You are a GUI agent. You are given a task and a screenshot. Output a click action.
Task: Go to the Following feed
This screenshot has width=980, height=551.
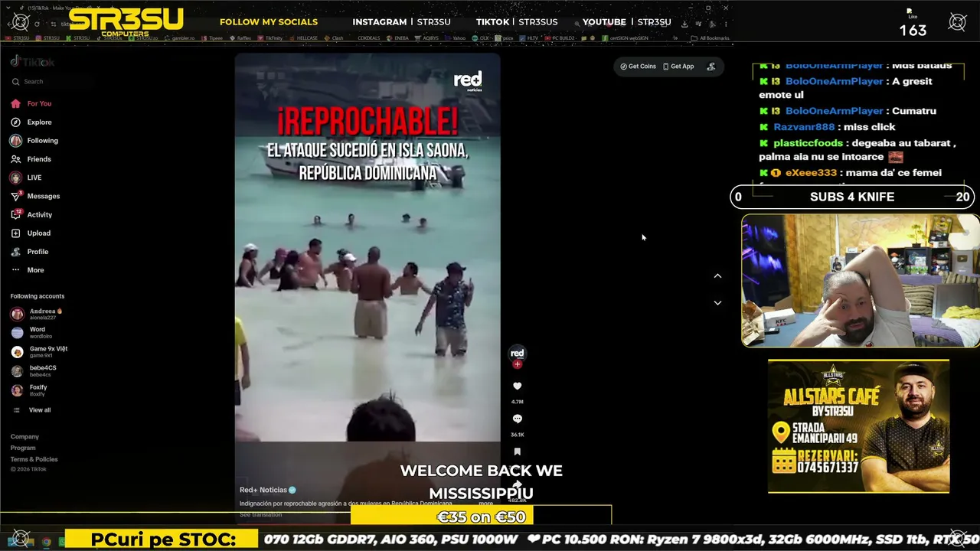point(34,141)
